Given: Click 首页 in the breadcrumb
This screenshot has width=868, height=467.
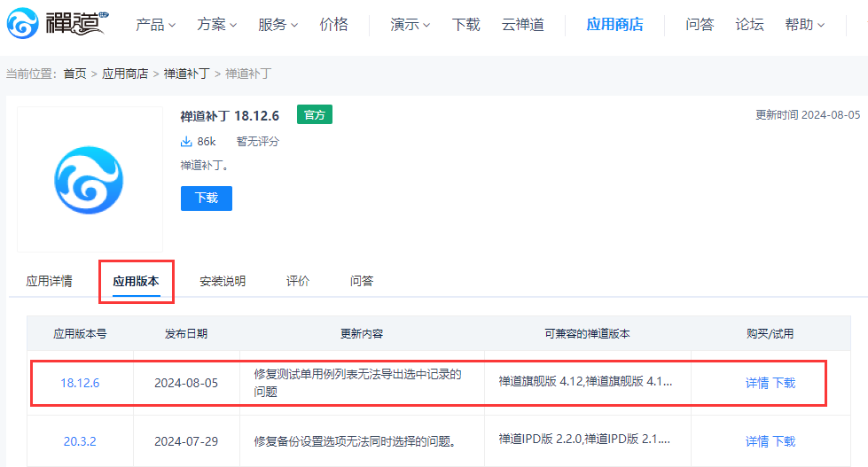Looking at the screenshot, I should tap(74, 74).
